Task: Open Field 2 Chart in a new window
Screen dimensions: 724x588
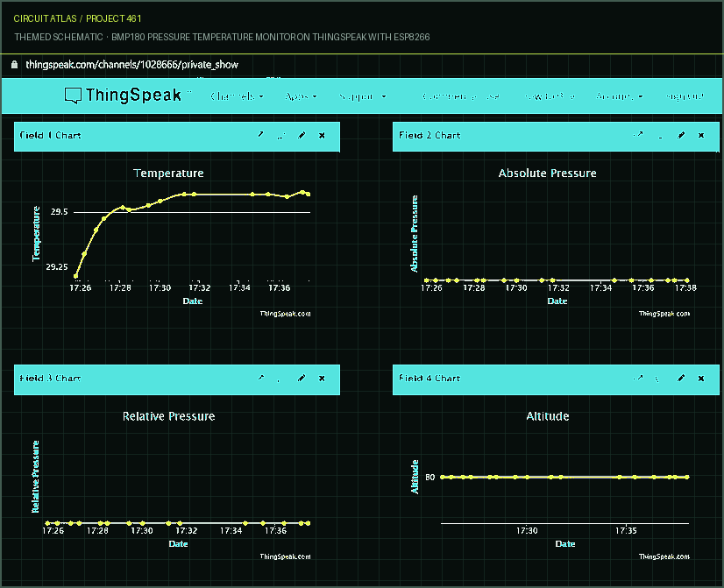Action: (x=639, y=135)
